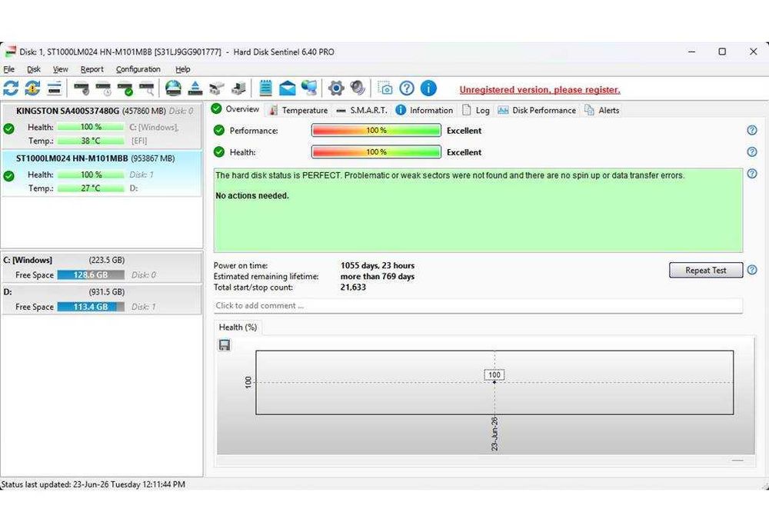Click the green check icon of ST1000LM024 disk
The height and width of the screenshot is (532, 769).
coord(8,175)
